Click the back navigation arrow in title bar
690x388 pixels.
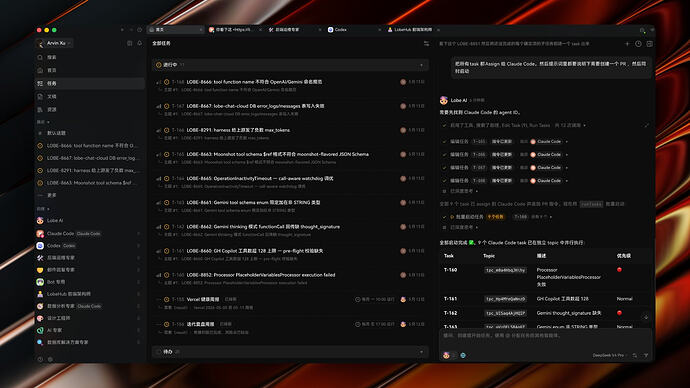tap(122, 30)
